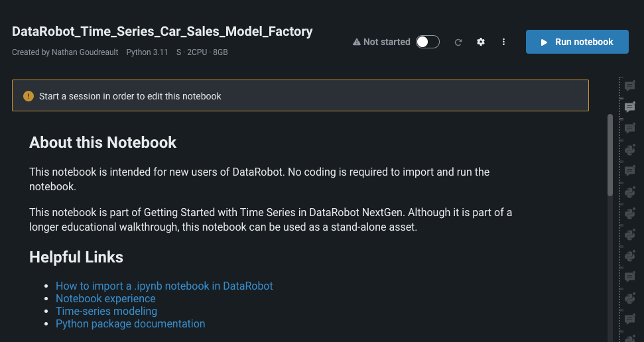
Task: Open notebook settings gear icon
Action: [481, 42]
